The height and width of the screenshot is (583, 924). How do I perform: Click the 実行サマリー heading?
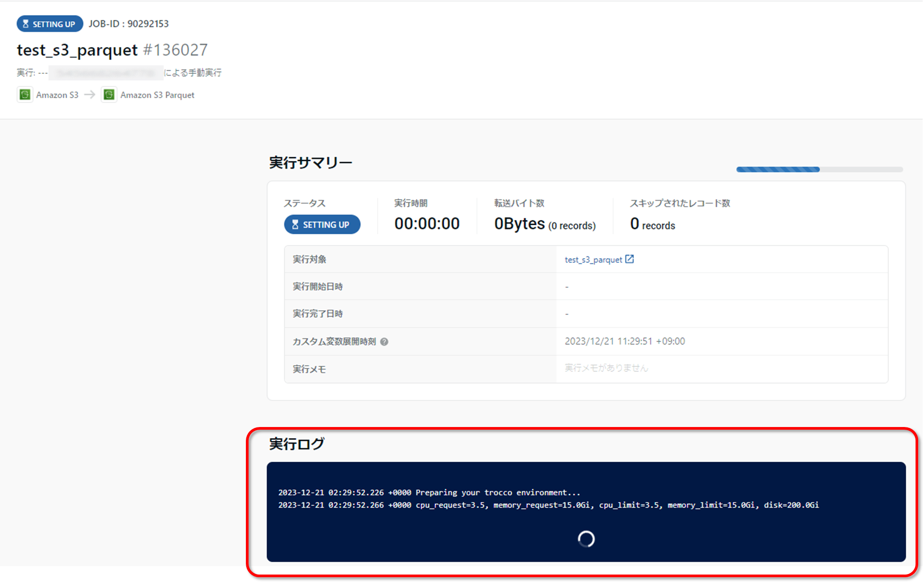click(x=310, y=163)
